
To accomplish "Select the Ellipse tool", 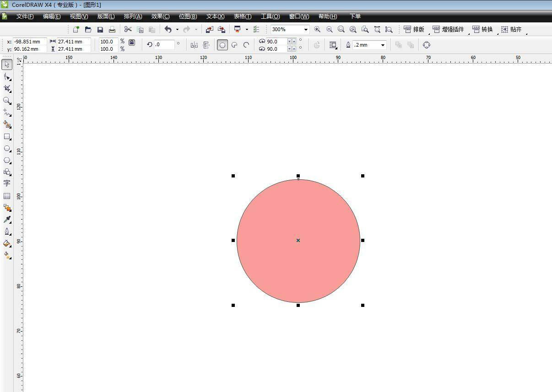I will click(x=7, y=149).
